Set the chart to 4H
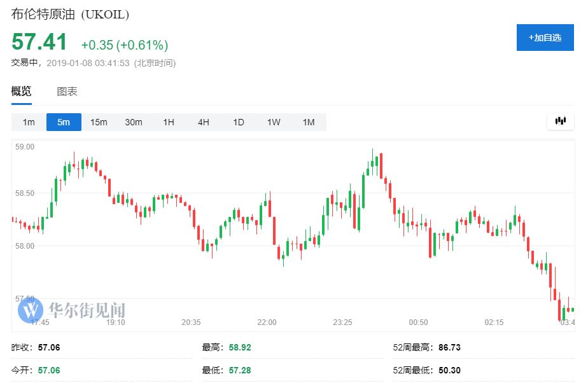The width and height of the screenshot is (588, 388). [x=204, y=122]
